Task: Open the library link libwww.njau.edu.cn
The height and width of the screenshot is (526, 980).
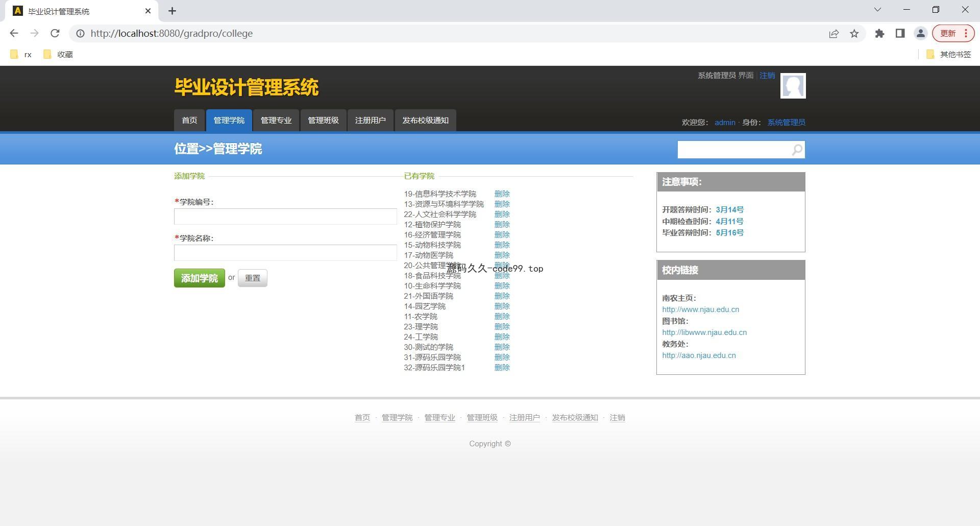Action: tap(704, 332)
